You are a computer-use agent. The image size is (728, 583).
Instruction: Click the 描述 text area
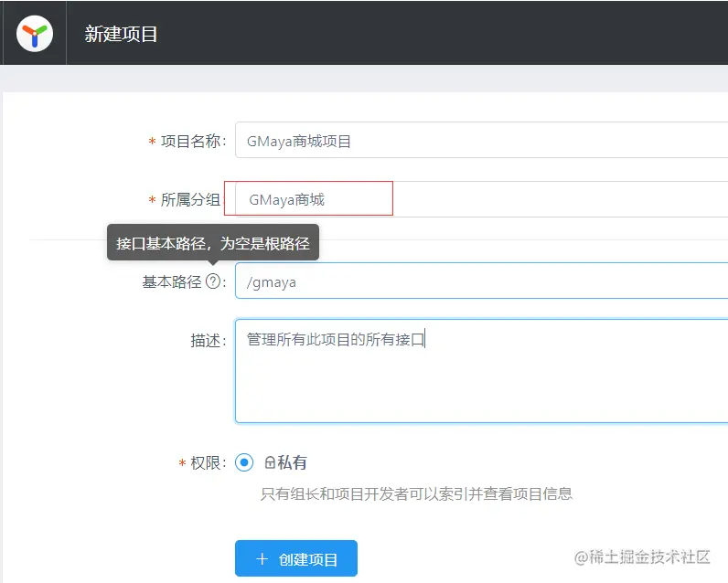481,371
